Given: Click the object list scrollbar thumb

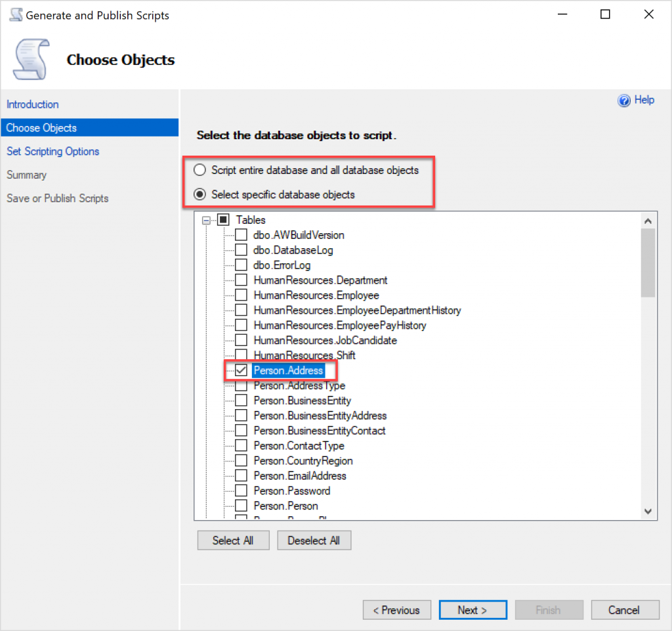Looking at the screenshot, I should [x=648, y=263].
